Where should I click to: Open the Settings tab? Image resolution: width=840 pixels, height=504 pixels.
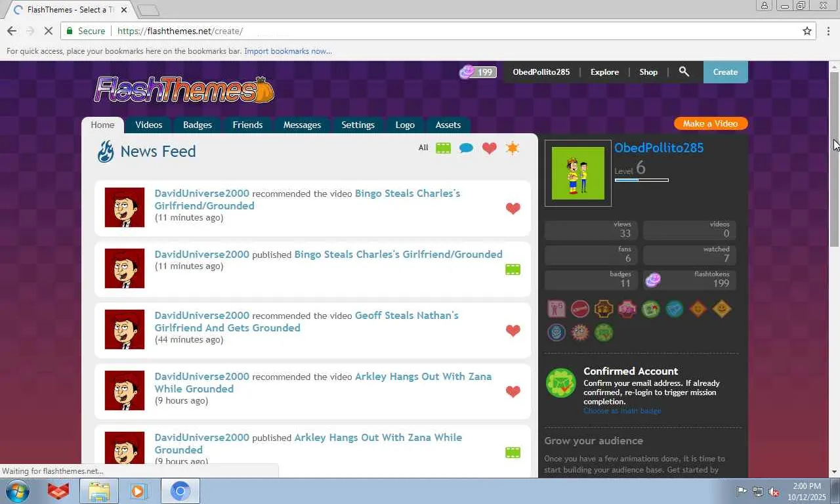tap(358, 125)
